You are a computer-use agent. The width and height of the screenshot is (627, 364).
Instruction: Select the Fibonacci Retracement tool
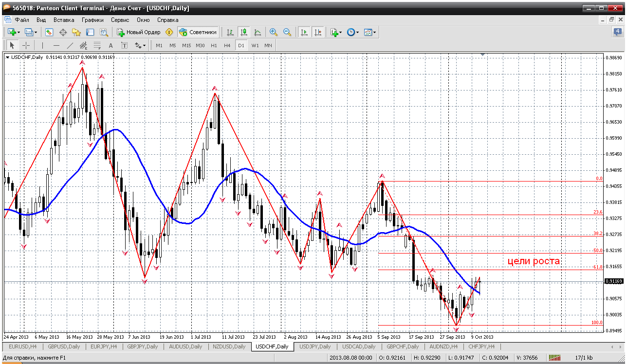97,45
